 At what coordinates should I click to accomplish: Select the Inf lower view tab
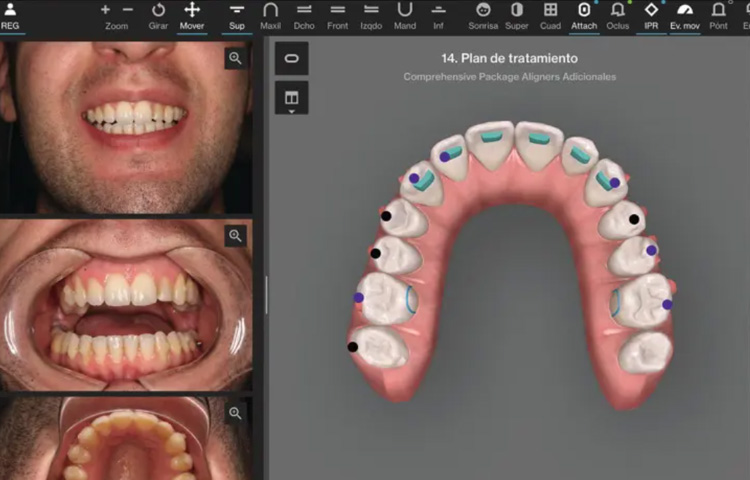(438, 14)
